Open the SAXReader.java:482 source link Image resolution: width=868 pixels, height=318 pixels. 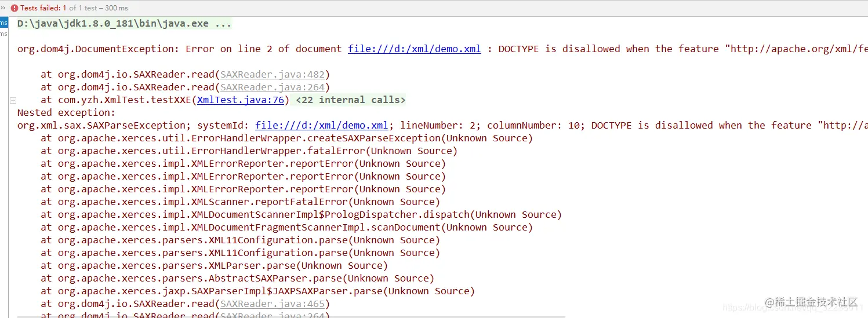coord(272,74)
